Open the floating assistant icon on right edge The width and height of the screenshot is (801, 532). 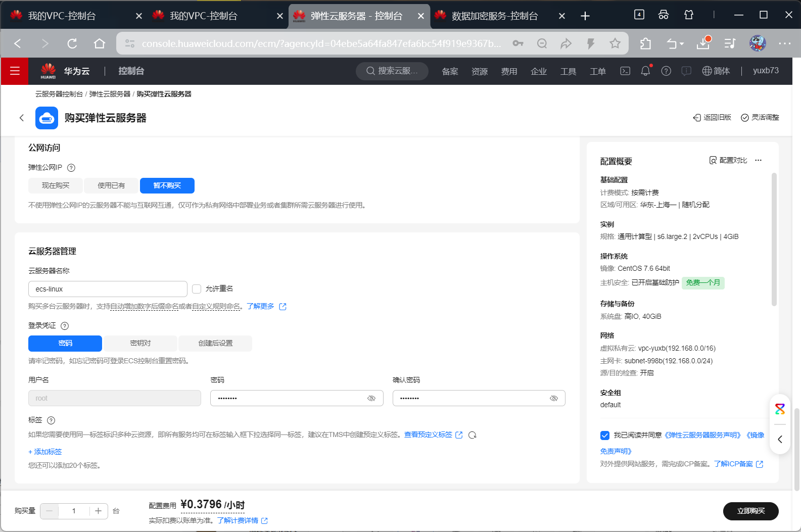pyautogui.click(x=780, y=409)
